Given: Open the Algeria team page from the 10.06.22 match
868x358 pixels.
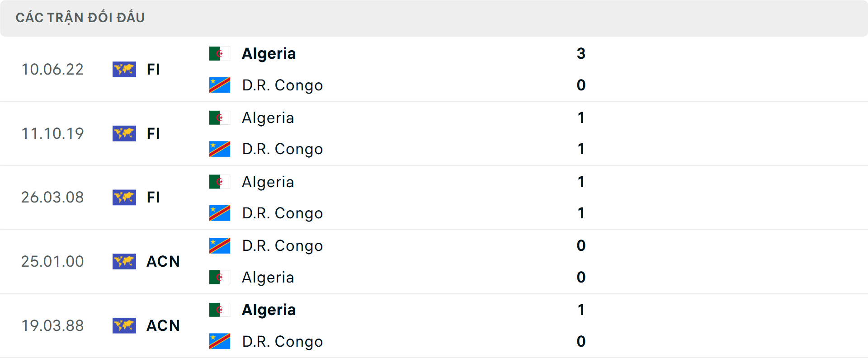Looking at the screenshot, I should point(269,53).
